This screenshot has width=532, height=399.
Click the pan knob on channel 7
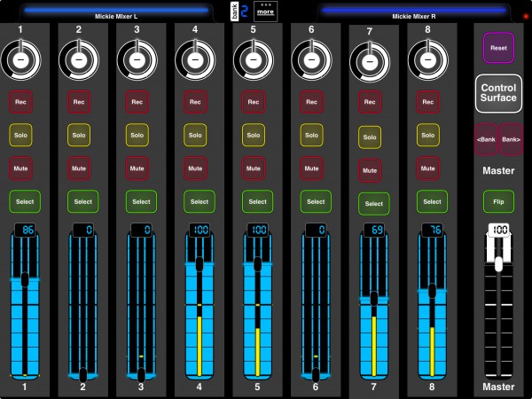370,62
